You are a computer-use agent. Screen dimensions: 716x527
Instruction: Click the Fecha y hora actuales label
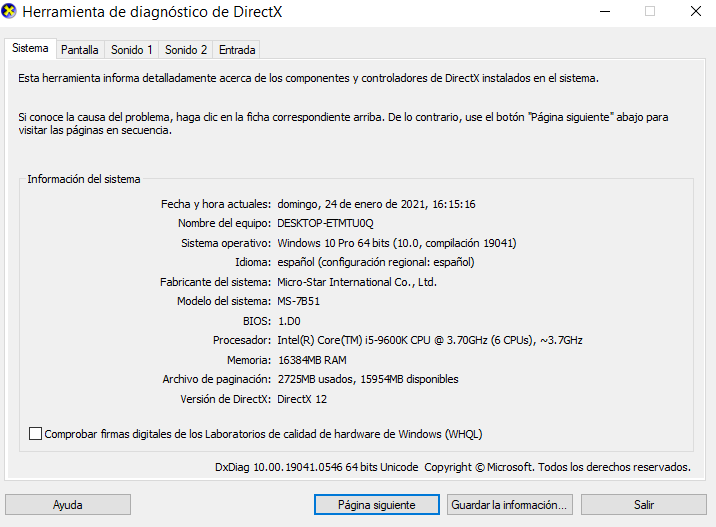point(216,204)
